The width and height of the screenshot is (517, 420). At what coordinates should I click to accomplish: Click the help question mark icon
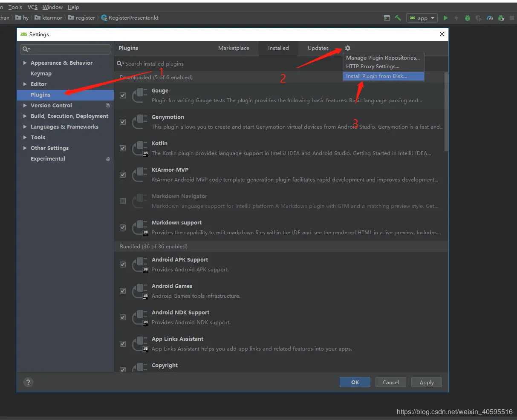29,382
